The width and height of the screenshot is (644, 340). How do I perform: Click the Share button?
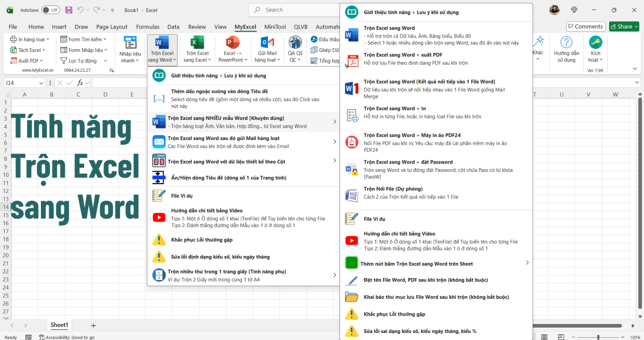click(624, 27)
